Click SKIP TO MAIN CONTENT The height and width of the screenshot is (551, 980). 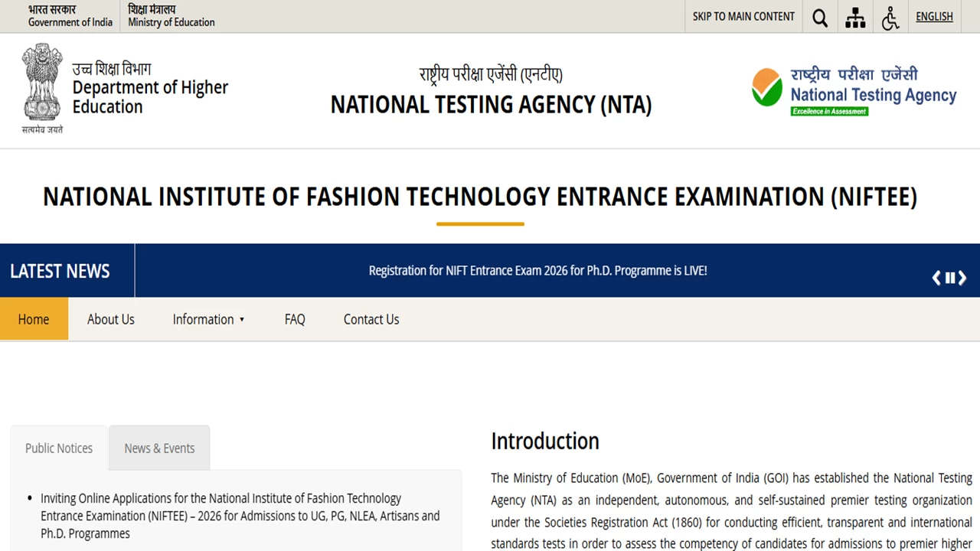tap(743, 16)
